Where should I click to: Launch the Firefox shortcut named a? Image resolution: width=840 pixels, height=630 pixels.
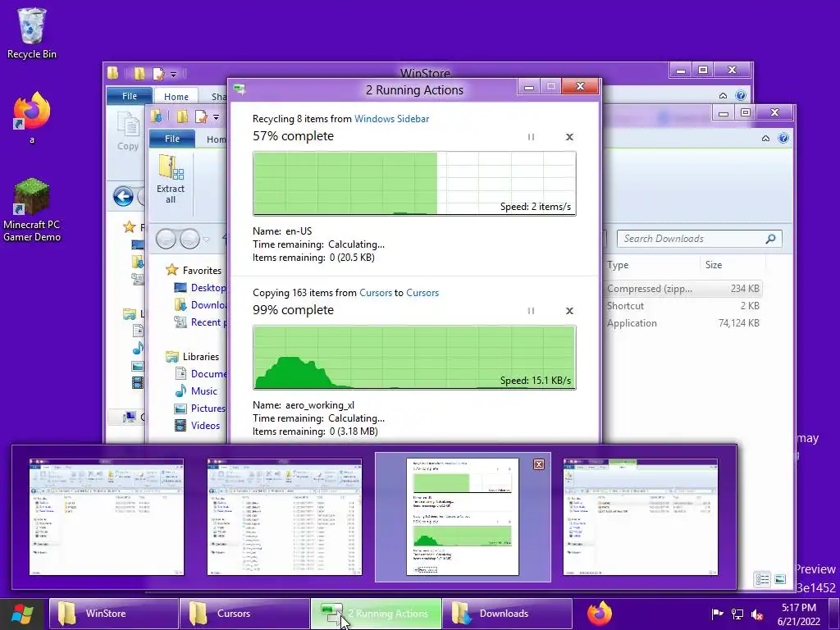coord(32,118)
